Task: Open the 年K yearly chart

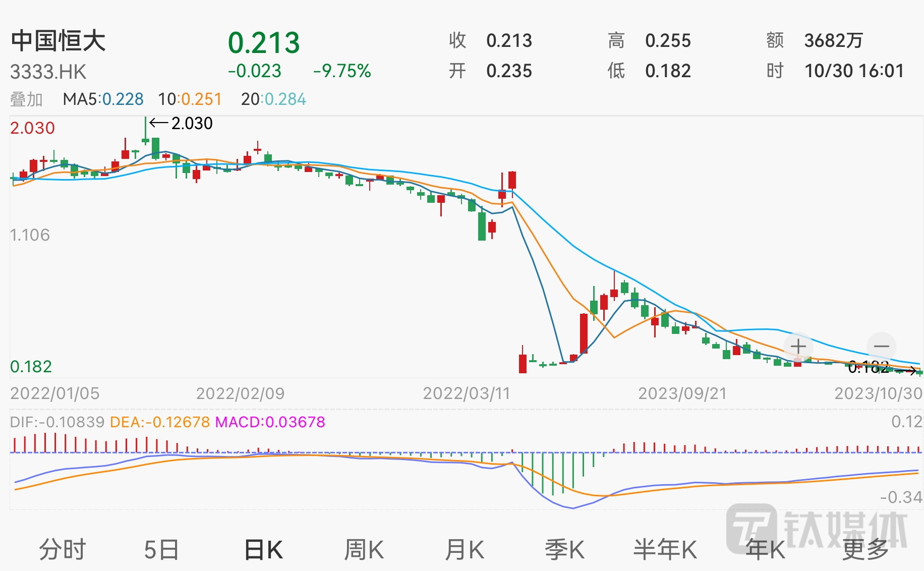Action: 766,549
